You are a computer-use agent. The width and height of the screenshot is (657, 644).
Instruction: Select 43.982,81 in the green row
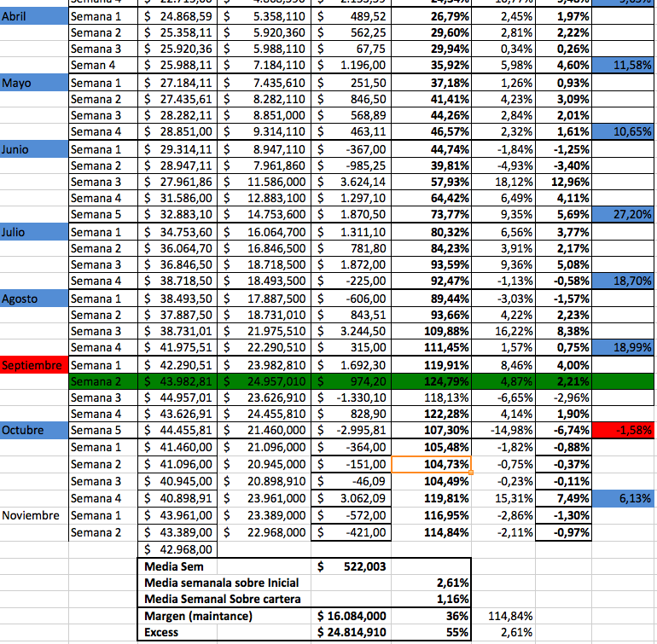pos(177,381)
